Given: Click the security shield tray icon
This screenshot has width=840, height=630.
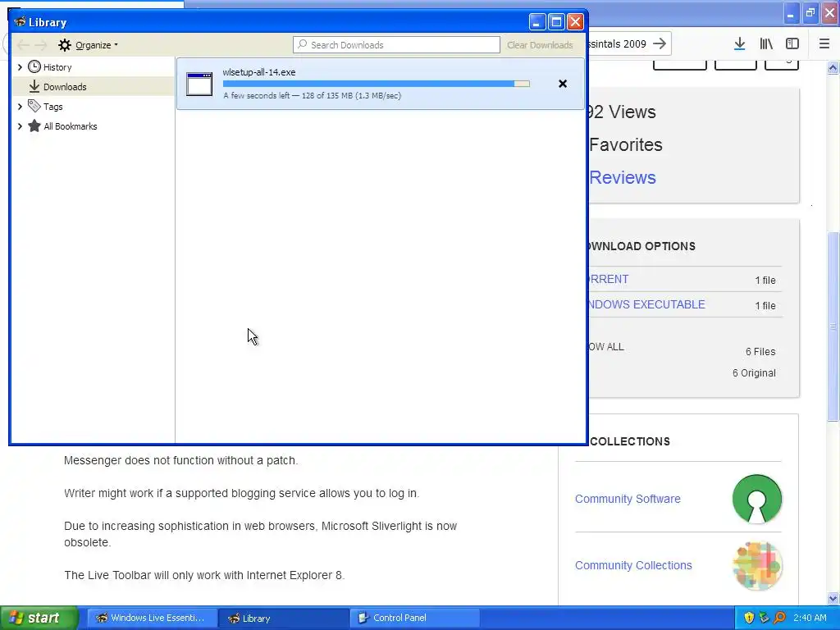Looking at the screenshot, I should tap(749, 618).
